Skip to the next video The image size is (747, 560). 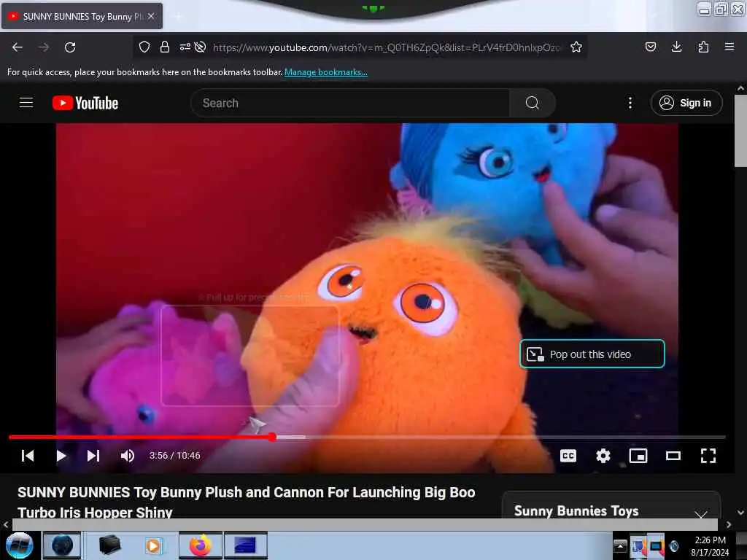(x=93, y=456)
